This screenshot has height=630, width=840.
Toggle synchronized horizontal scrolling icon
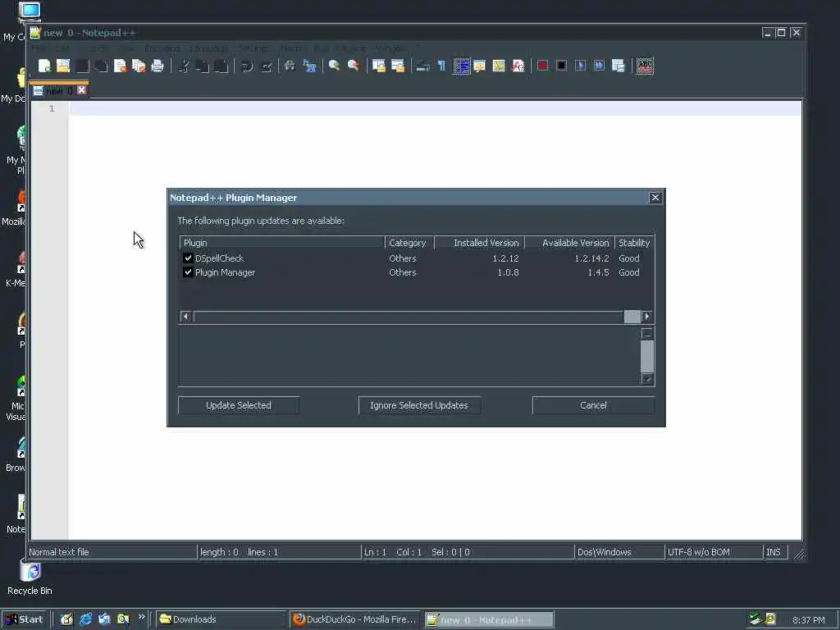tap(398, 66)
